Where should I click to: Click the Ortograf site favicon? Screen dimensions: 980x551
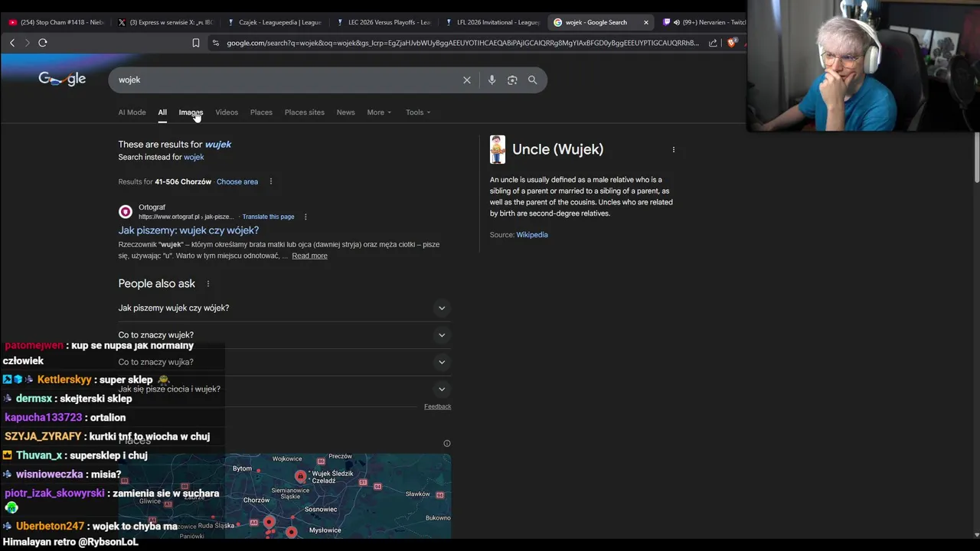pyautogui.click(x=126, y=212)
